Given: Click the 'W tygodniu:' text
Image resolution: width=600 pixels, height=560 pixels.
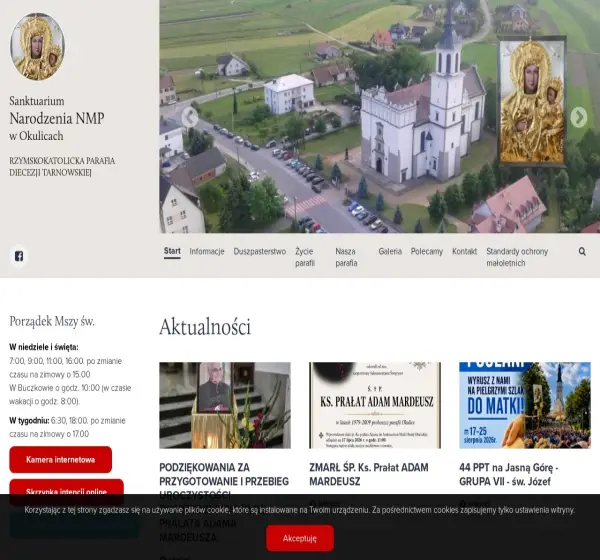Looking at the screenshot, I should pos(29,421).
